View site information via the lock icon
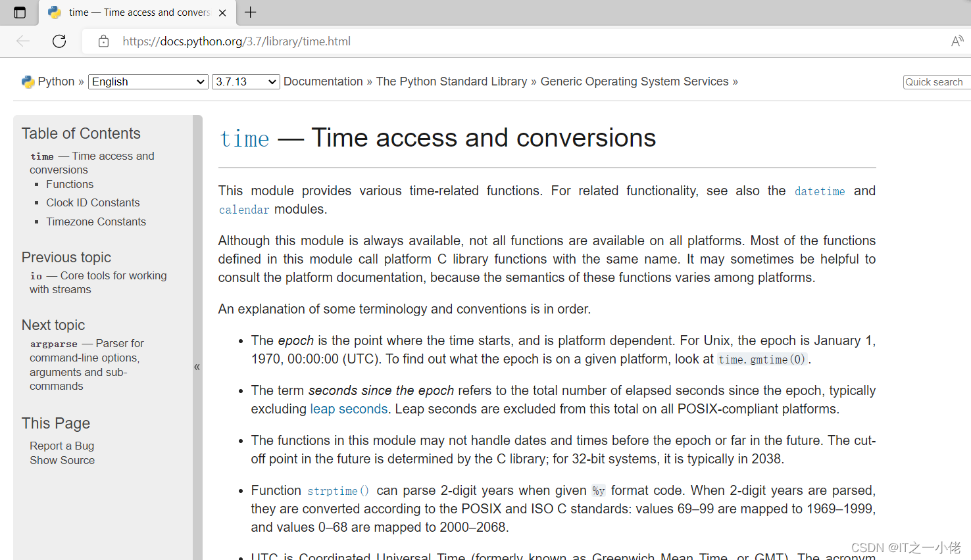971x560 pixels. coord(103,41)
